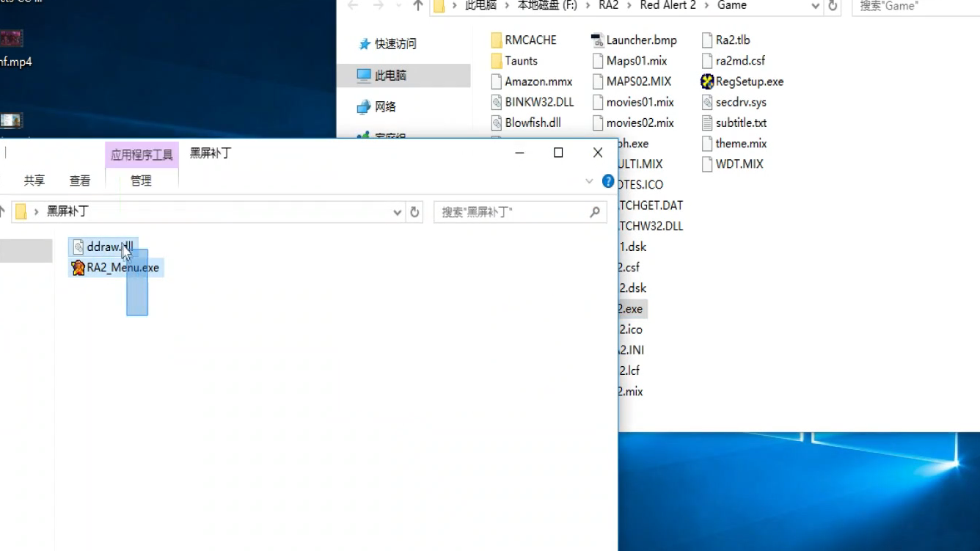The image size is (980, 551).
Task: Open the address dropdown in the Game window
Action: (816, 6)
